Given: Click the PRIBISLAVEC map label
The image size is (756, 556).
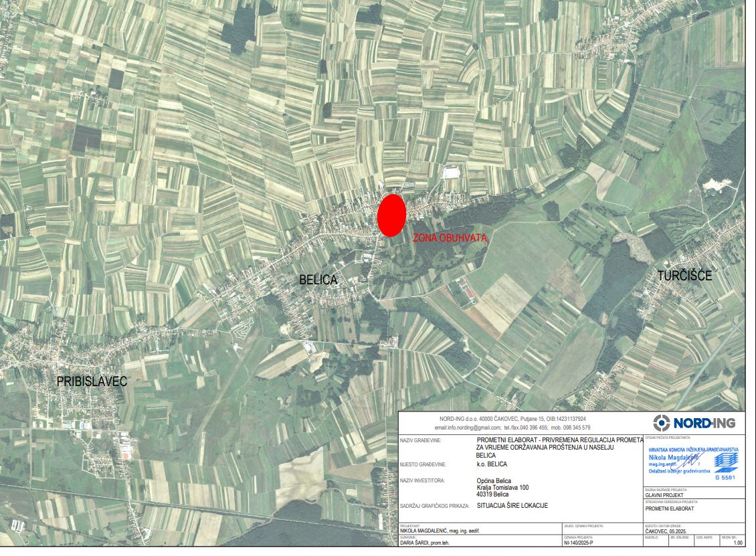Looking at the screenshot, I should (91, 381).
